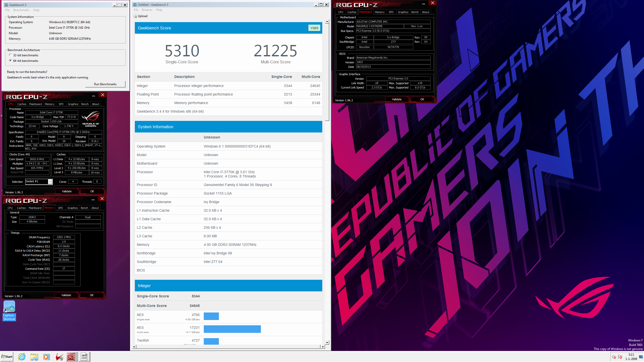Open the Socket #1 selection dropdown
Image resolution: width=644 pixels, height=362 pixels.
point(50,182)
